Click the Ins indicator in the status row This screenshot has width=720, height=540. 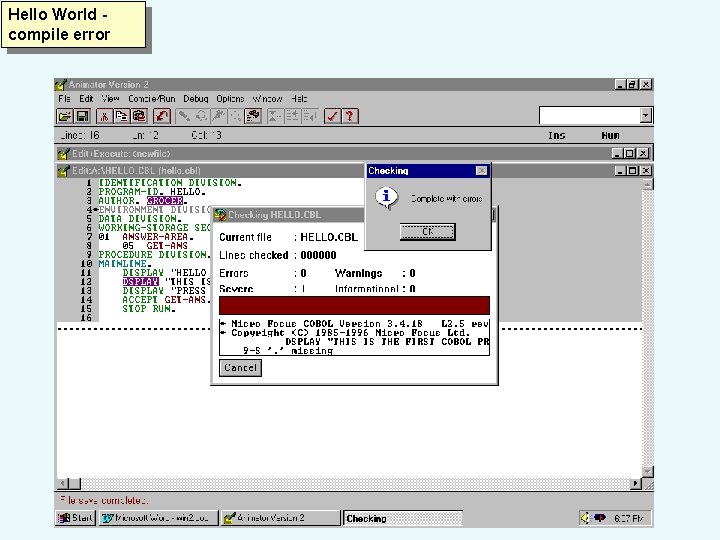(x=557, y=135)
